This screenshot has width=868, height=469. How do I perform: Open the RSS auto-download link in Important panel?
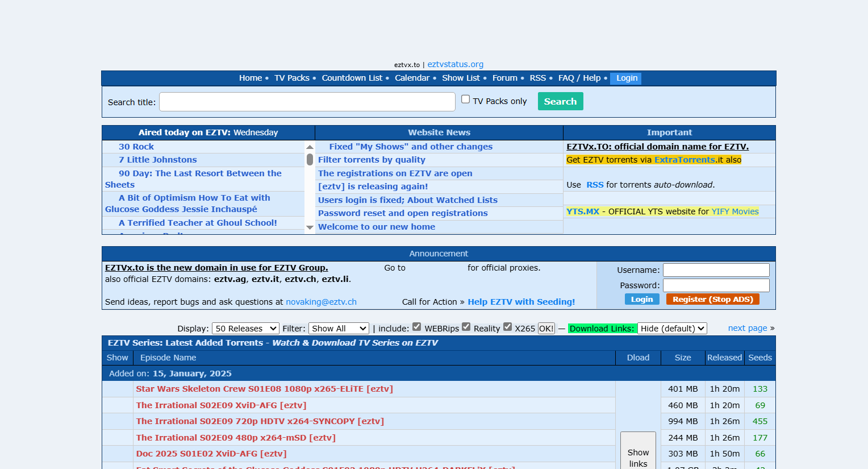[595, 185]
